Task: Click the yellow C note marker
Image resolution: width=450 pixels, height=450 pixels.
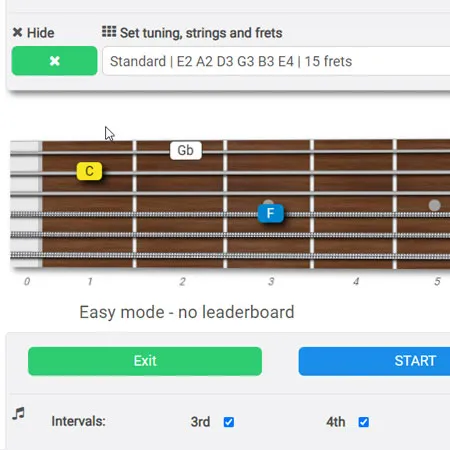Action: pos(89,171)
